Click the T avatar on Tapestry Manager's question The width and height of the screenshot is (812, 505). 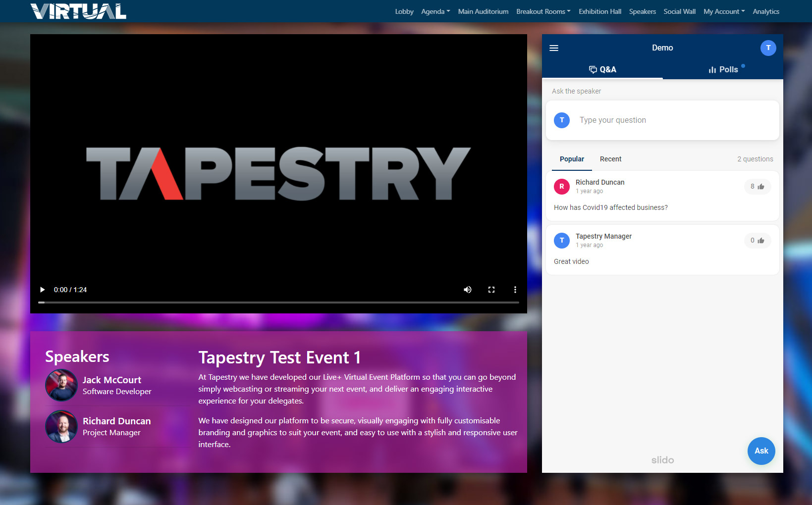click(x=562, y=241)
